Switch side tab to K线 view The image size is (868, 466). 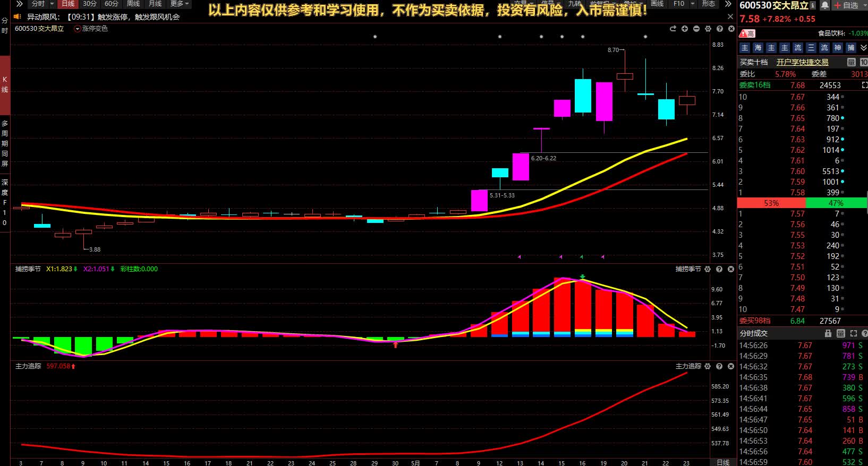point(5,84)
